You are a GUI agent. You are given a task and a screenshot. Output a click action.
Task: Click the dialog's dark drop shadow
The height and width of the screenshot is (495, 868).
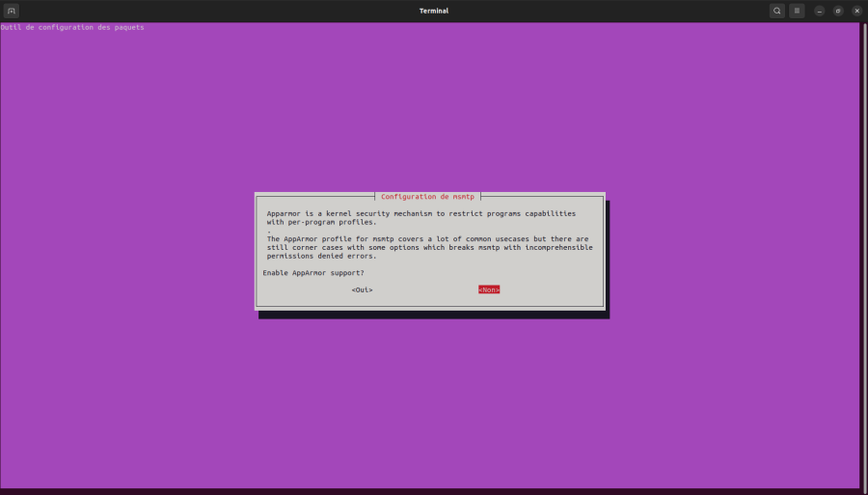click(434, 315)
